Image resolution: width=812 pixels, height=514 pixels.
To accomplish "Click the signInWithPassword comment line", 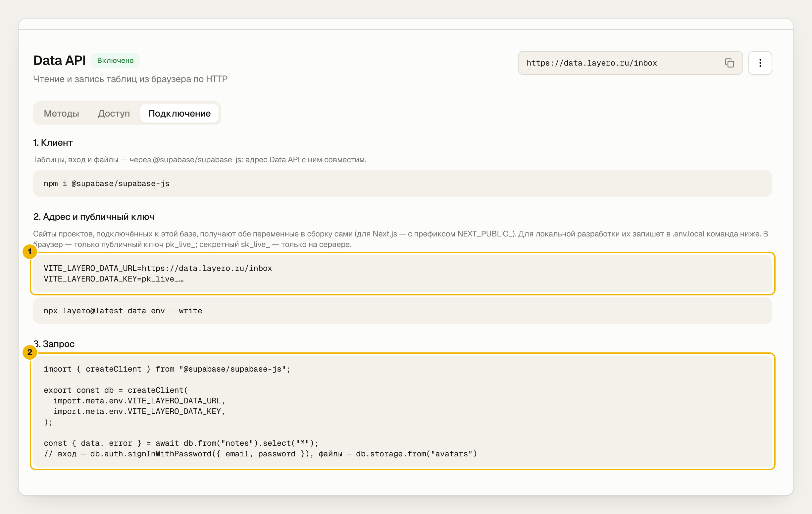I will click(260, 454).
